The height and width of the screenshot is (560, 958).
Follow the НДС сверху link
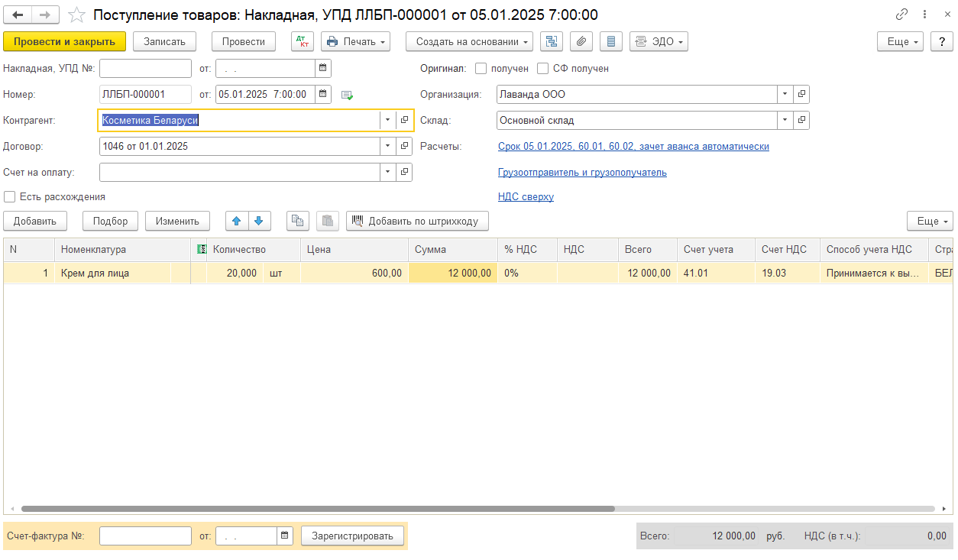click(x=526, y=196)
